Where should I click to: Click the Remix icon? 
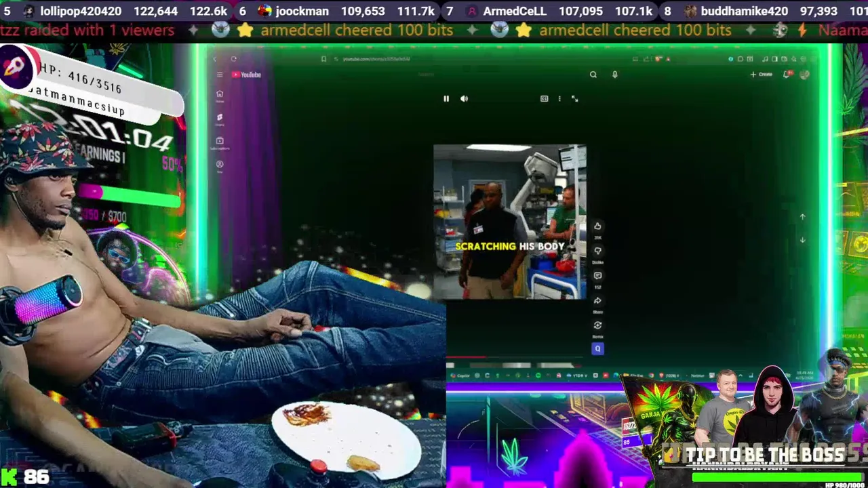pyautogui.click(x=597, y=325)
